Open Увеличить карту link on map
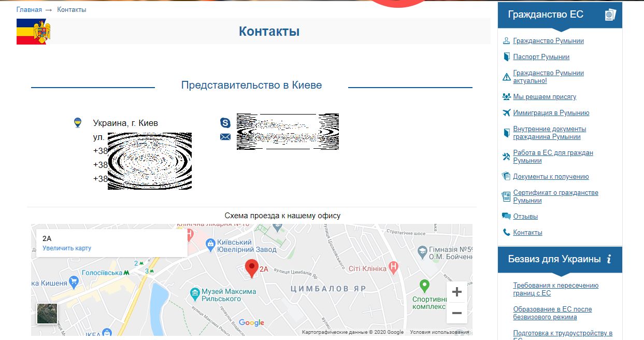Viewport: 644px width, 340px height. (67, 248)
